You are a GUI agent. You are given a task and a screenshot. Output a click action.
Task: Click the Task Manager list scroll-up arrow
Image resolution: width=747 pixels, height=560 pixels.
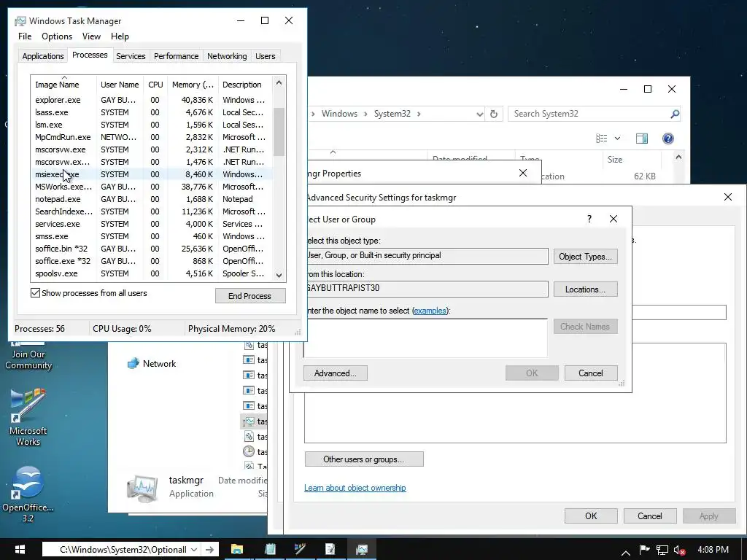(279, 83)
